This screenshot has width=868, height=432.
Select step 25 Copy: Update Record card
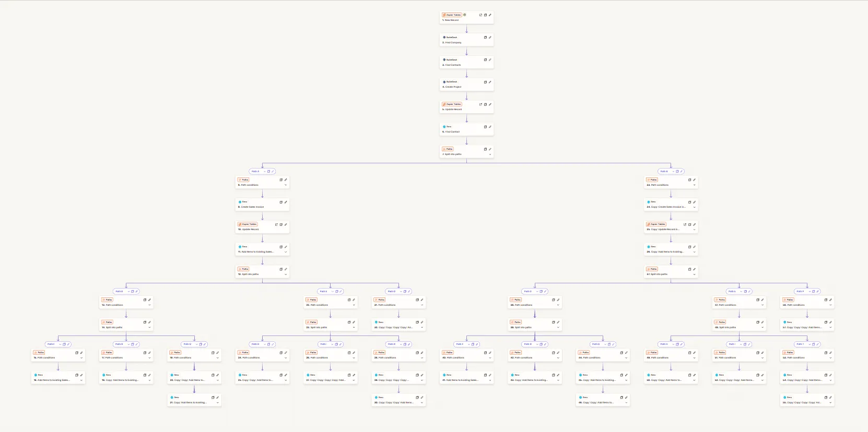click(671, 227)
